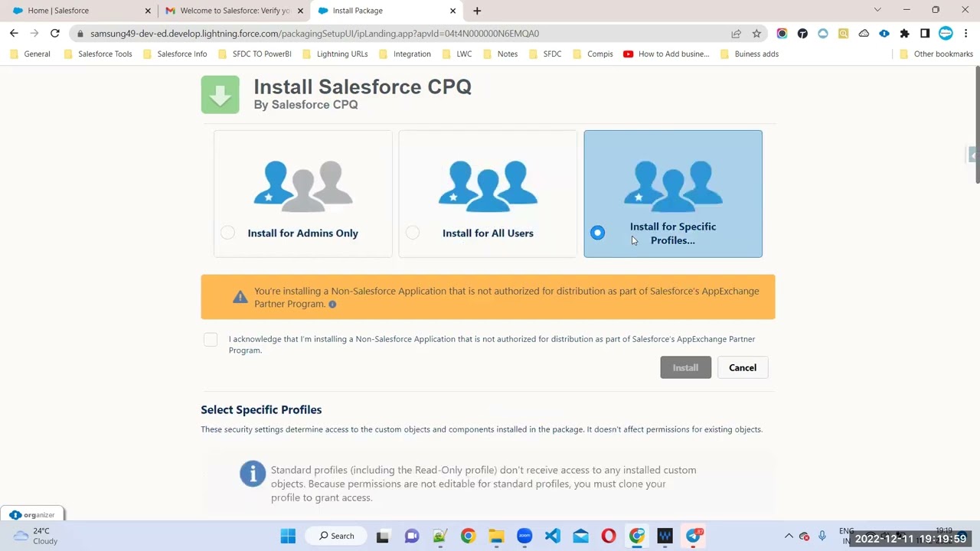Open the LWC bookmarks folder
The width and height of the screenshot is (980, 551).
[457, 54]
